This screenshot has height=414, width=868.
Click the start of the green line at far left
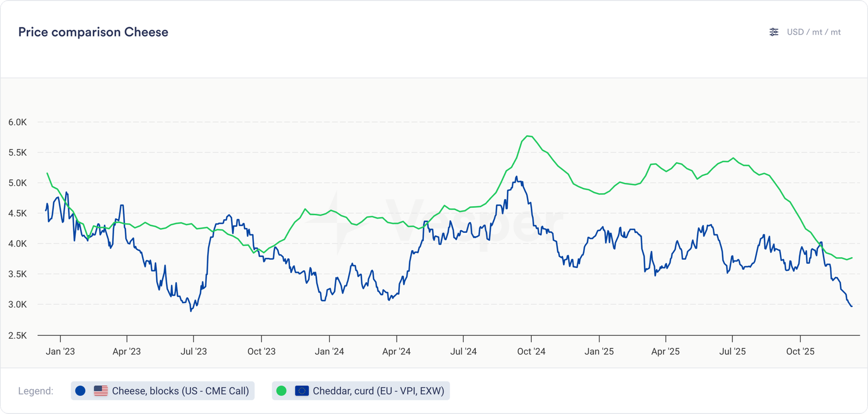pos(47,173)
